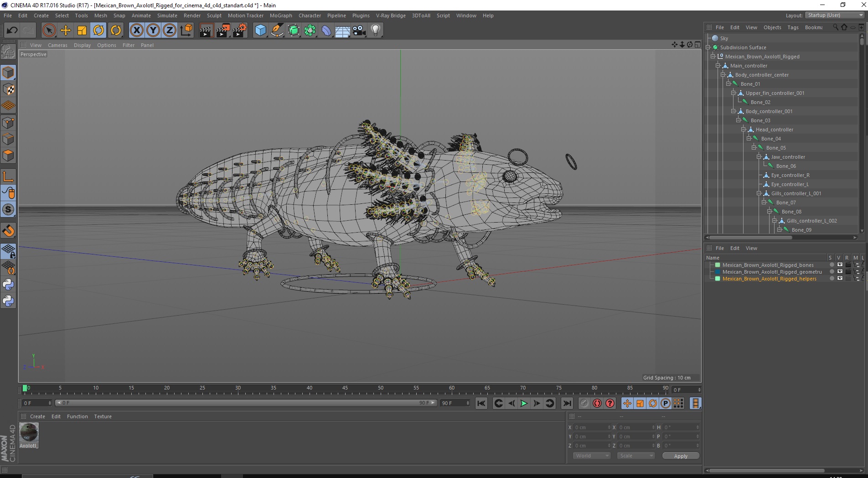Toggle Y axis lock
Screen dimensions: 868x478
153,31
